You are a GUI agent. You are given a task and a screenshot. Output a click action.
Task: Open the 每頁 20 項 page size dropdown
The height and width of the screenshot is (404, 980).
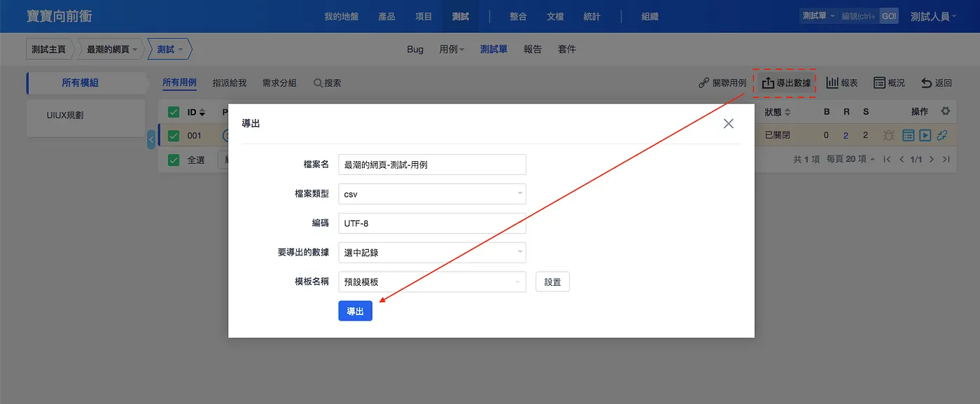[x=850, y=160]
